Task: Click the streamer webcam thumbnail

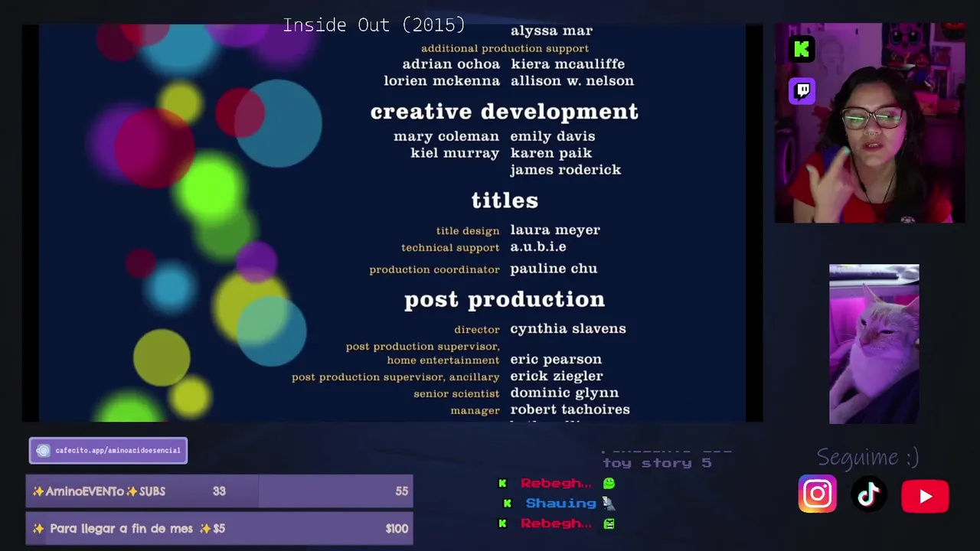Action: (870, 123)
